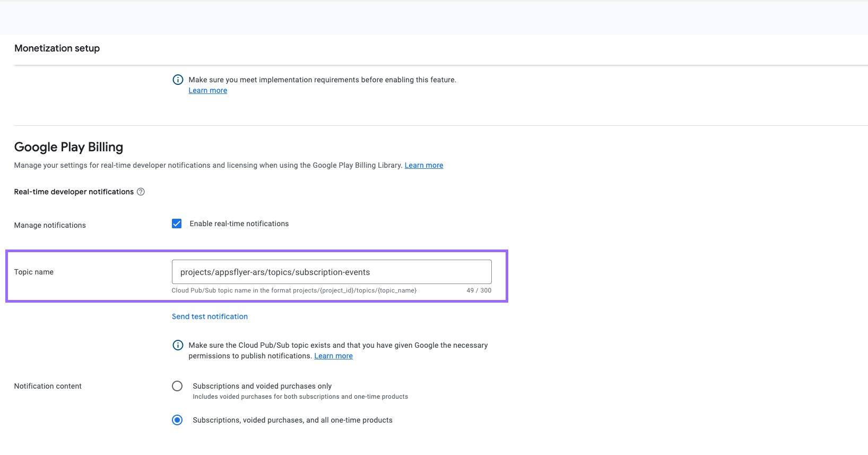Viewport: 868px width, 455px height.
Task: Open Learn more link in Google Play Billing description
Action: [423, 165]
